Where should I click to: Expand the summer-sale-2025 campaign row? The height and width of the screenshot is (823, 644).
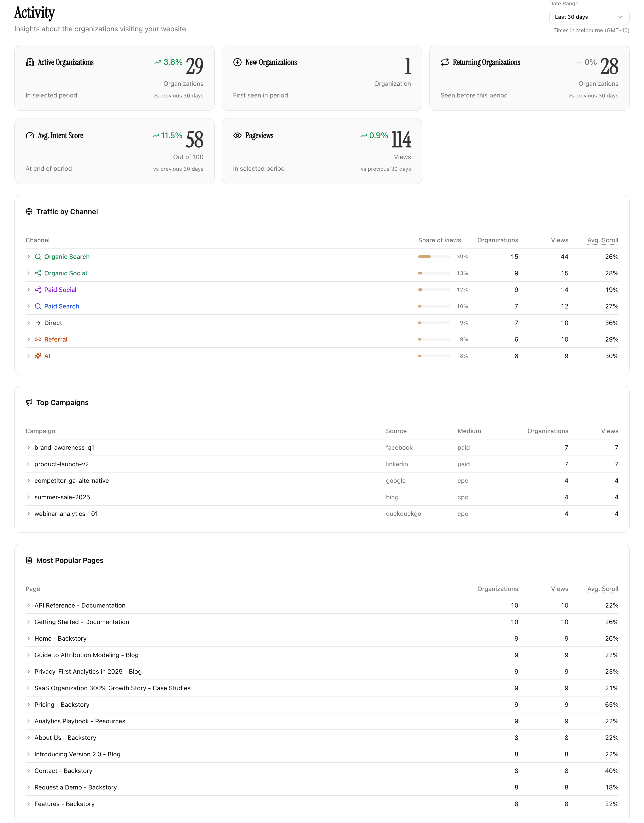(28, 497)
